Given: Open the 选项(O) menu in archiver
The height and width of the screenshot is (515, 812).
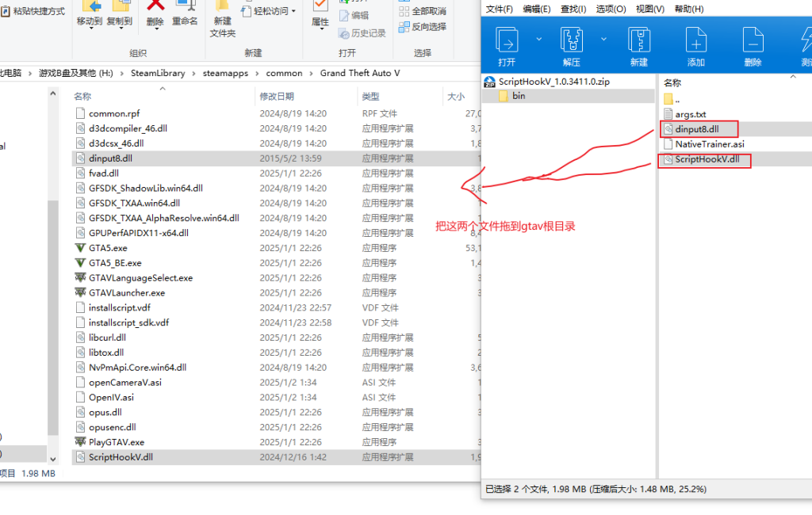Looking at the screenshot, I should [x=611, y=9].
